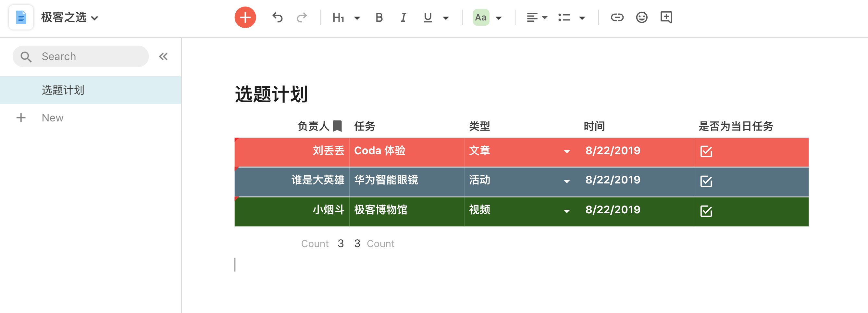Viewport: 868px width, 313px height.
Task: Click the 是否为当日任务 column header
Action: pyautogui.click(x=736, y=126)
